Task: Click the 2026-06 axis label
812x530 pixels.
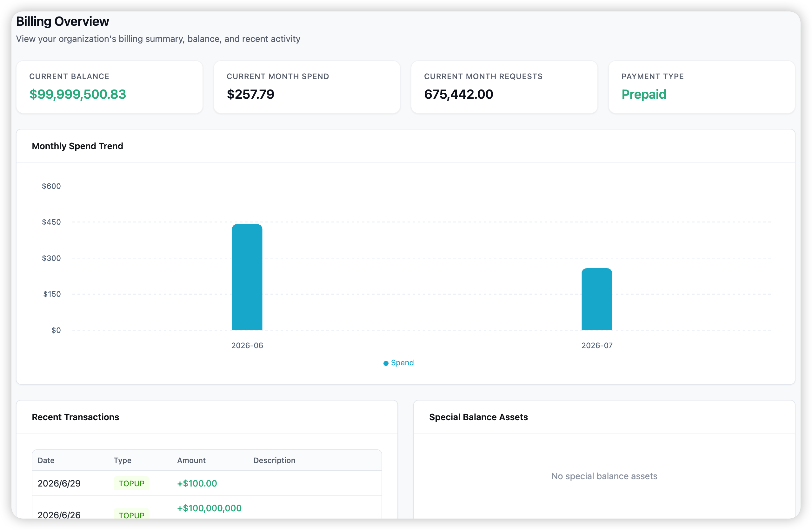Action: 247,346
